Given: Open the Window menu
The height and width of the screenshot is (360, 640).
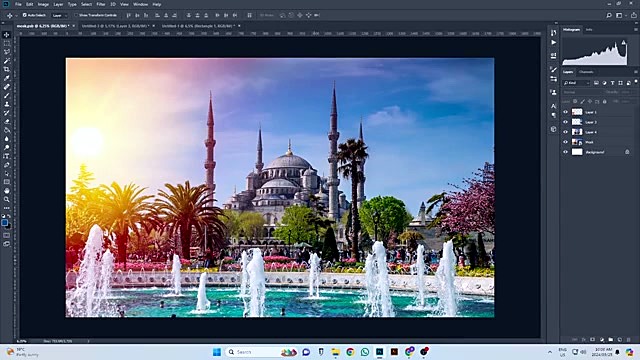Looking at the screenshot, I should 140,4.
